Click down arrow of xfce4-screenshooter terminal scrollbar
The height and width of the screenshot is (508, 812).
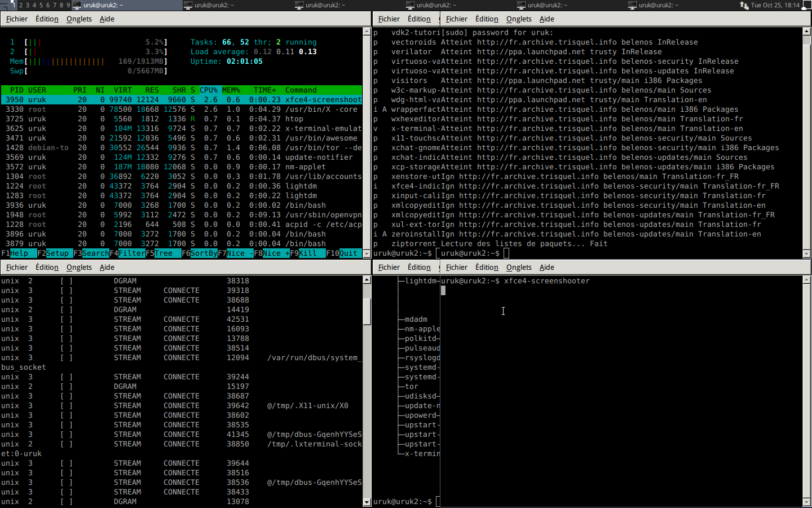[x=806, y=502]
